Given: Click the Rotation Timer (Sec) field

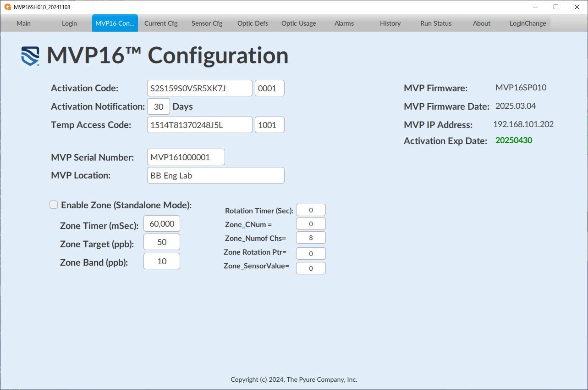Looking at the screenshot, I should pos(311,210).
